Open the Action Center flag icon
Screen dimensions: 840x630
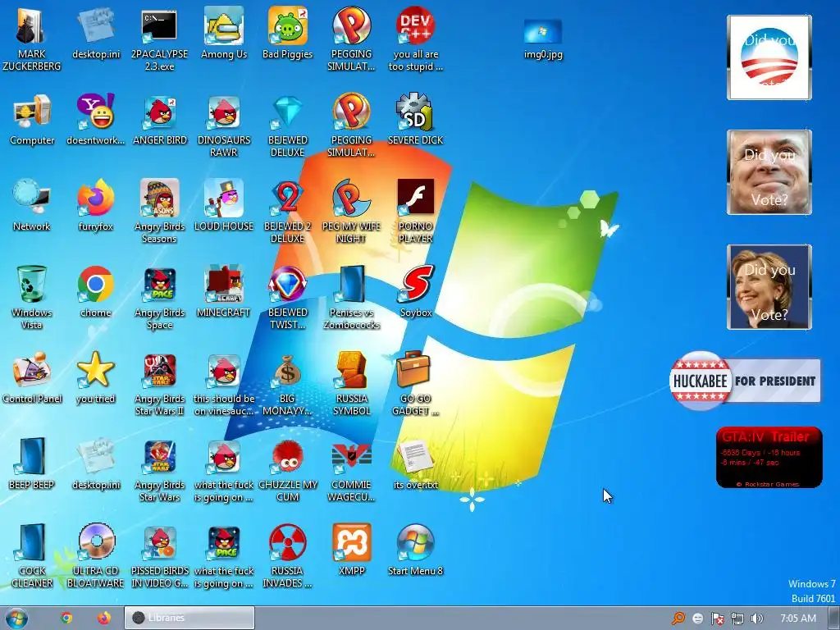click(x=717, y=619)
